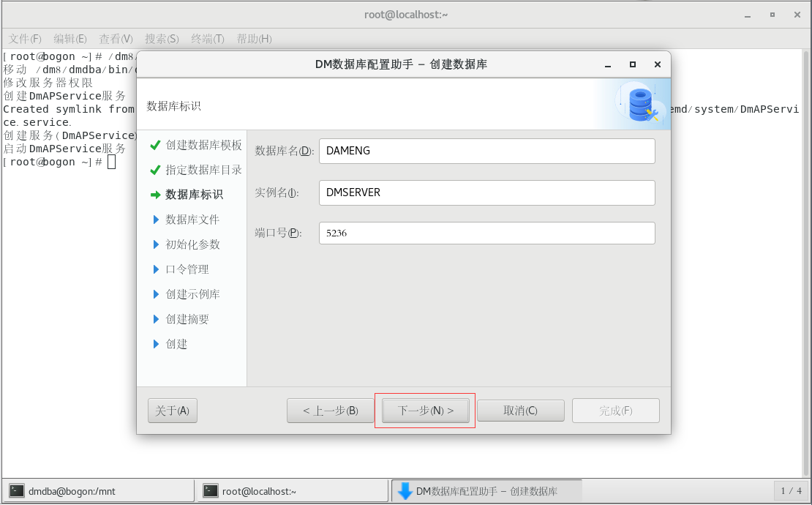The height and width of the screenshot is (505, 812).
Task: Click green checkmark beside 创建数据库模板
Action: [x=155, y=145]
